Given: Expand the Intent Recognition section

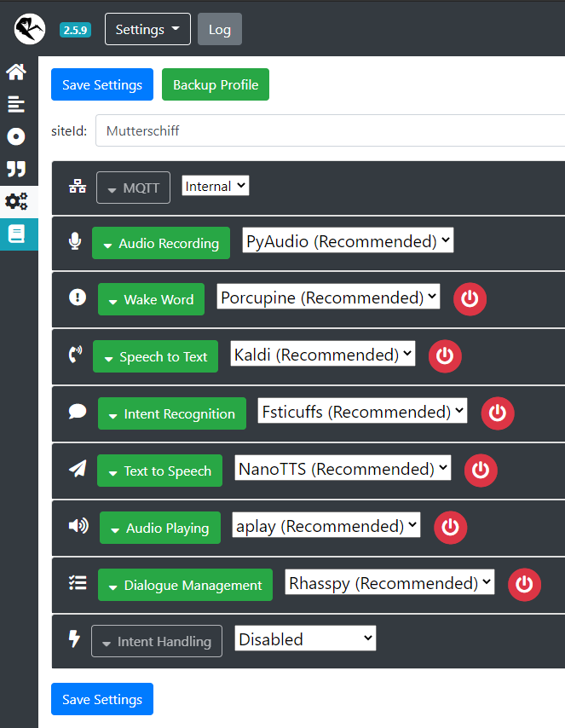Looking at the screenshot, I should 172,413.
